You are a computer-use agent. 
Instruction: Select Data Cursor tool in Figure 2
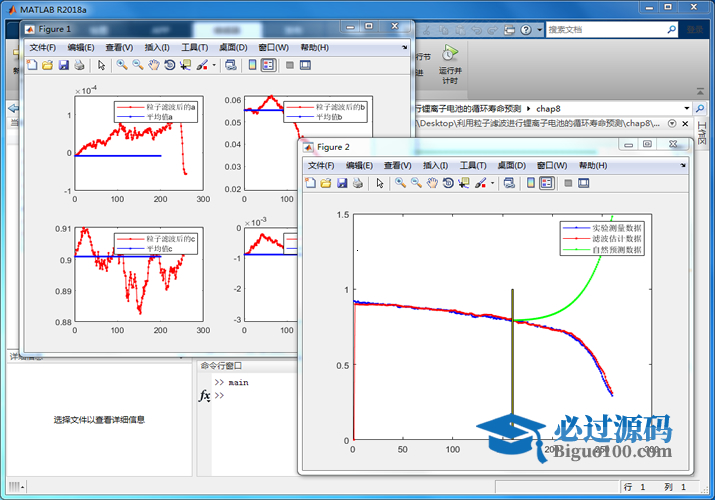pyautogui.click(x=464, y=183)
